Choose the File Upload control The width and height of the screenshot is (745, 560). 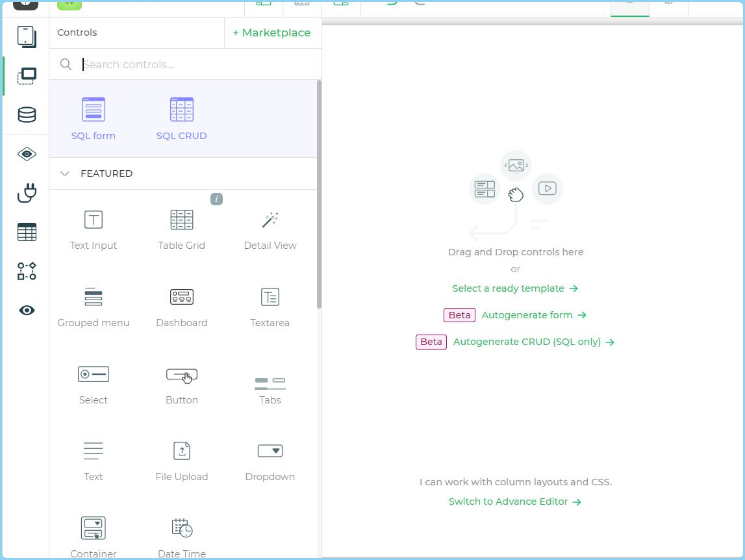tap(181, 452)
